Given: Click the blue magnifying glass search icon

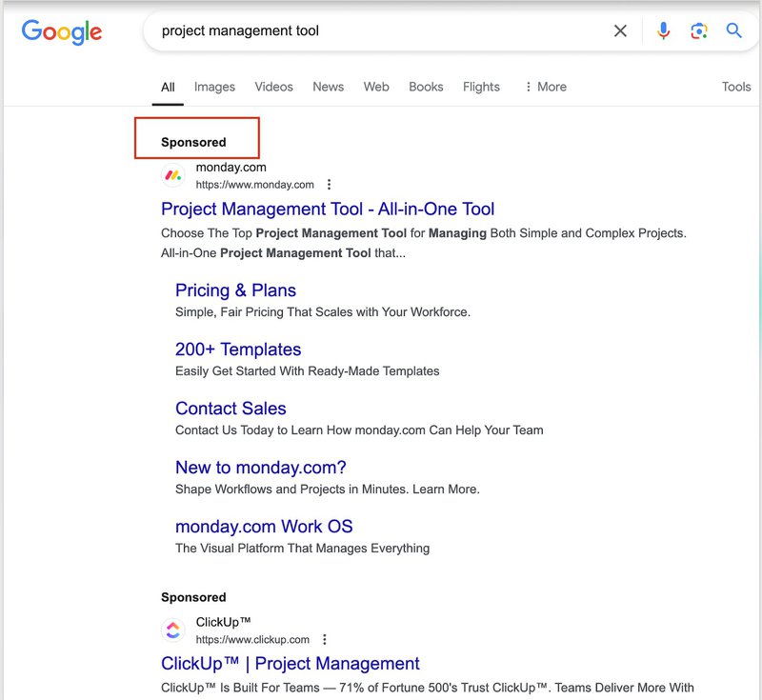Looking at the screenshot, I should coord(734,31).
